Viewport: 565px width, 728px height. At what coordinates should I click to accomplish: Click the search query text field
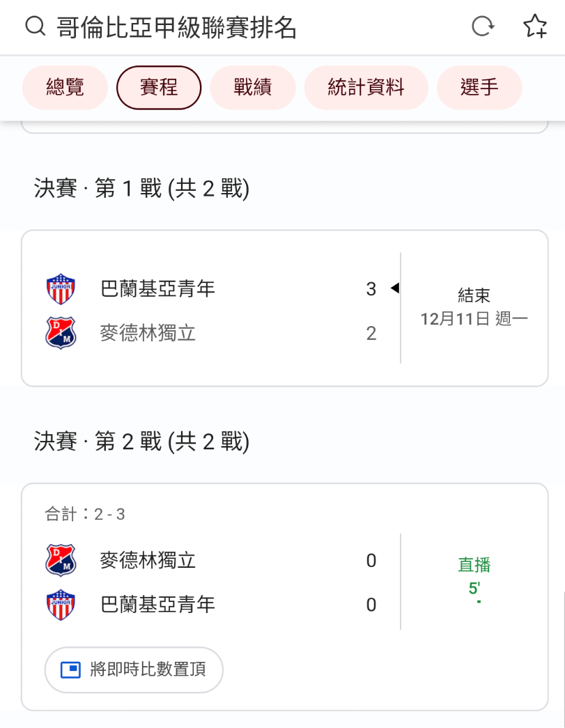click(x=209, y=27)
